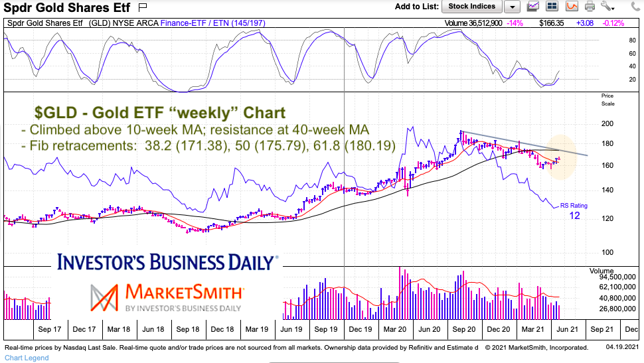Select the Sep 18 date label
The width and height of the screenshot is (644, 363).
pos(188,329)
